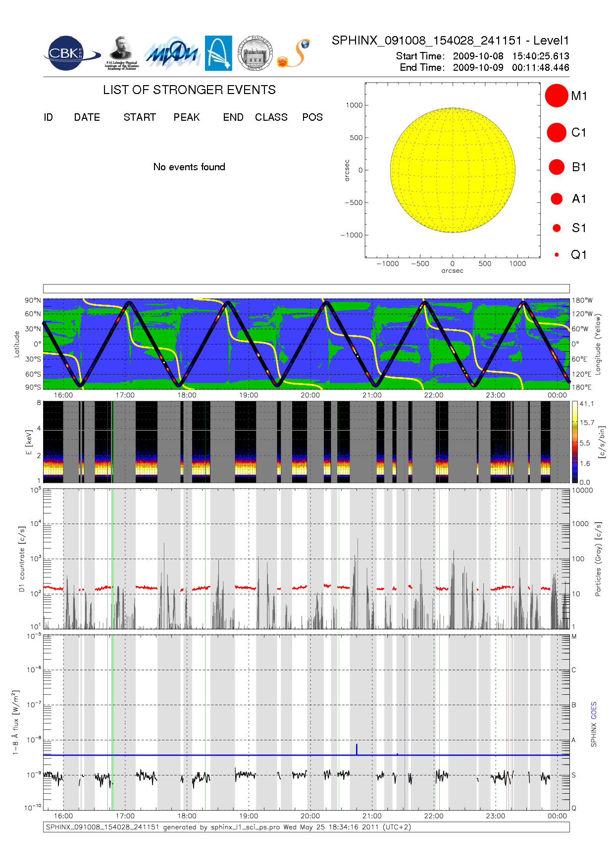Click the orange S sun-and-earth logo
The image size is (614, 868).
point(294,53)
